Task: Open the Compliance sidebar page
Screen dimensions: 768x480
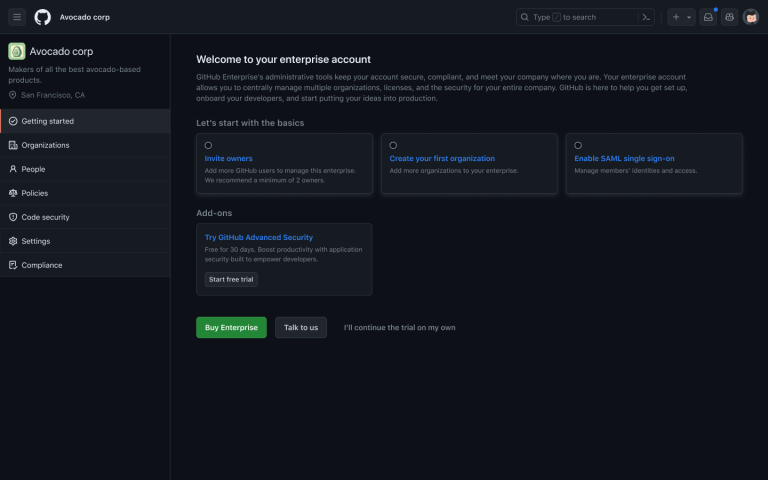Action: (42, 265)
